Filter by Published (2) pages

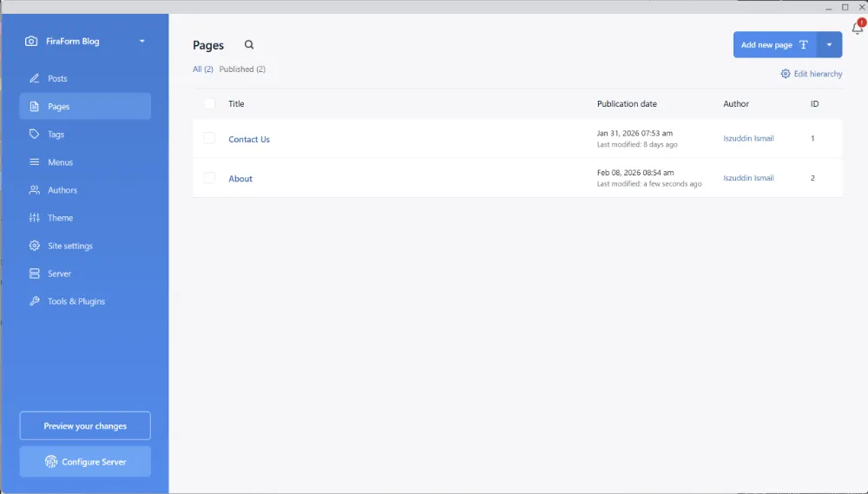click(242, 69)
